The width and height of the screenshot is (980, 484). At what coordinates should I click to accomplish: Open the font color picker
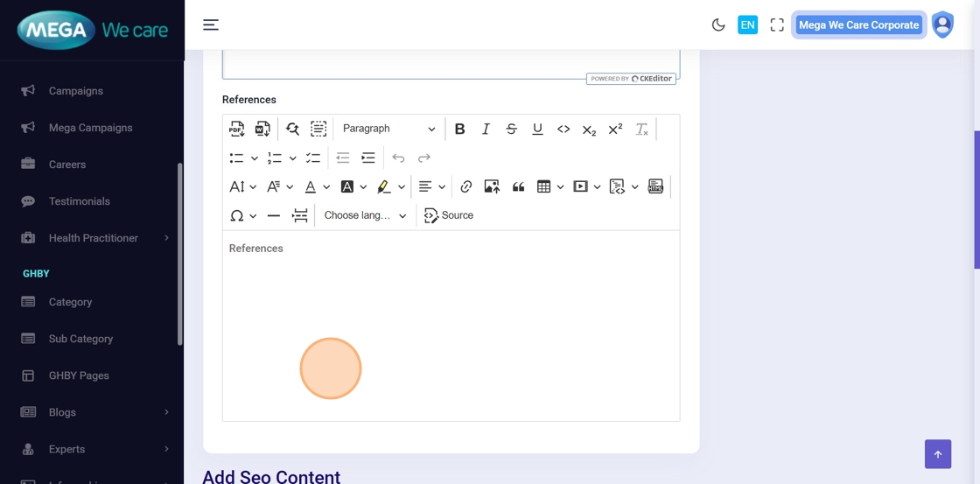[x=311, y=186]
